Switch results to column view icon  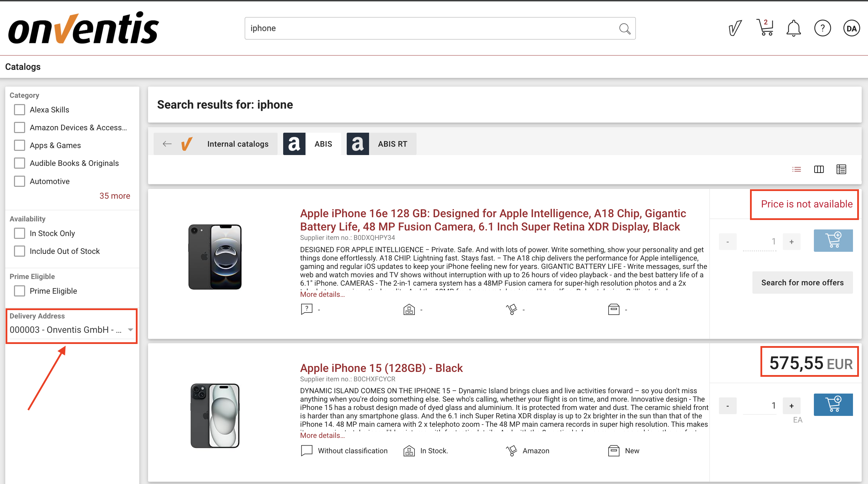(x=819, y=169)
